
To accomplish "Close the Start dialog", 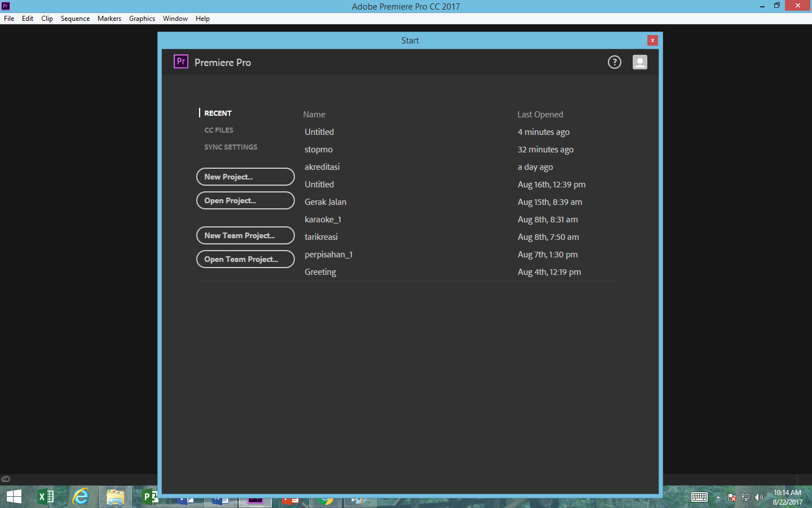I will (x=652, y=40).
